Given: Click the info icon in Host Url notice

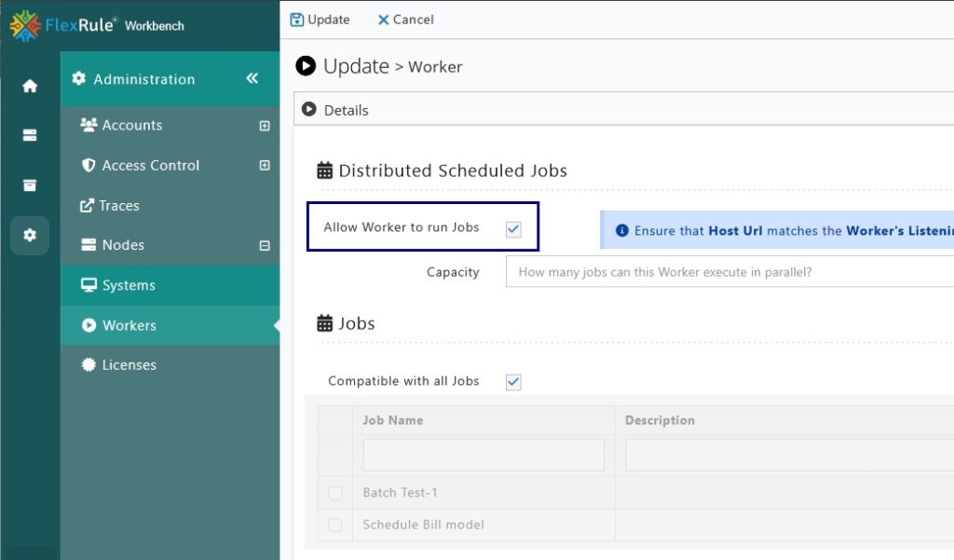Looking at the screenshot, I should pyautogui.click(x=621, y=230).
